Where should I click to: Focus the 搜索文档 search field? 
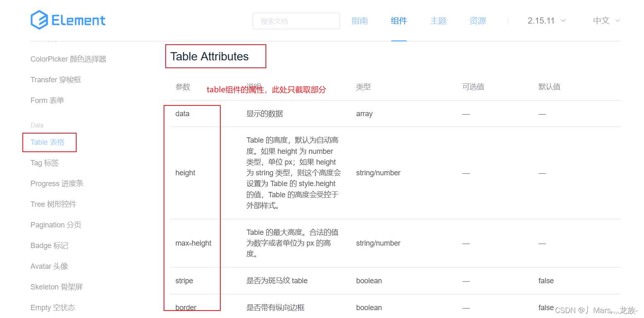pos(296,21)
